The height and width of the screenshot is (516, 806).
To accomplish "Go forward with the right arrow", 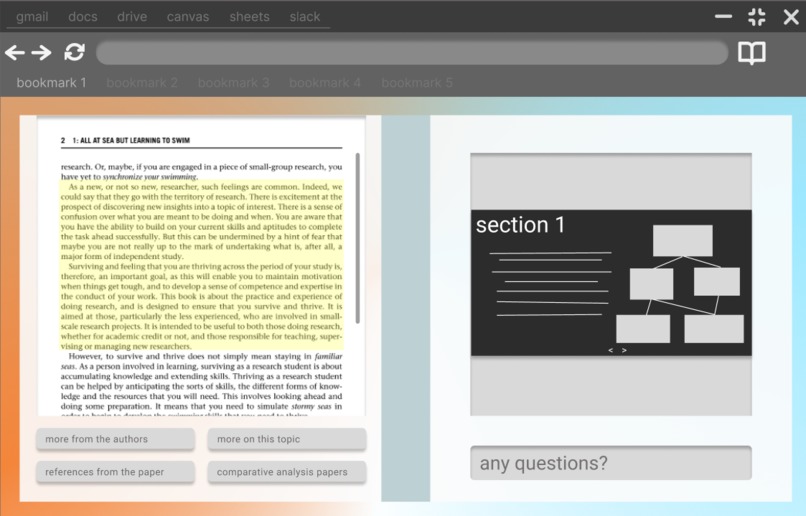I will click(41, 52).
